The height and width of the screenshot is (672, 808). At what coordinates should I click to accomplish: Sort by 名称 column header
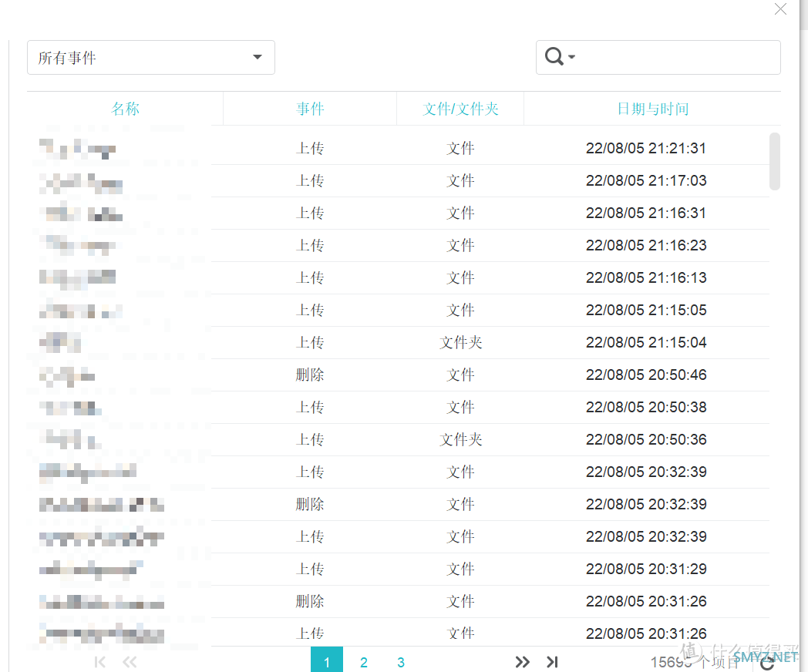[125, 109]
